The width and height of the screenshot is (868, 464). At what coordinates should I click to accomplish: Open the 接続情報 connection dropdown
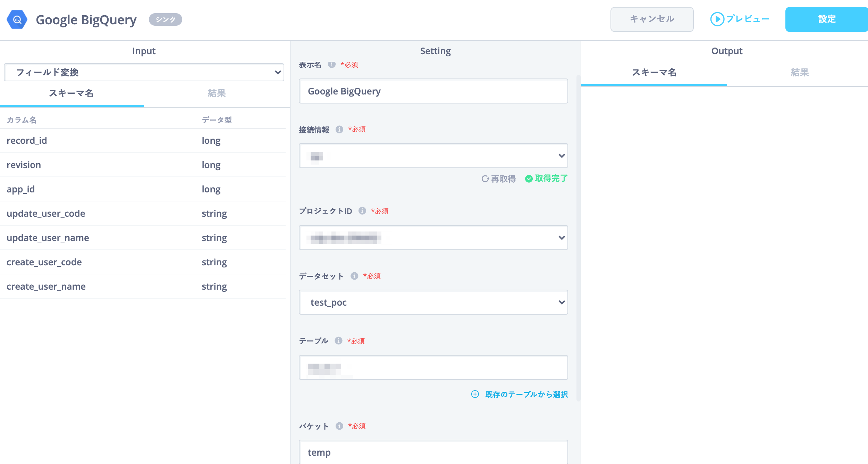(433, 156)
